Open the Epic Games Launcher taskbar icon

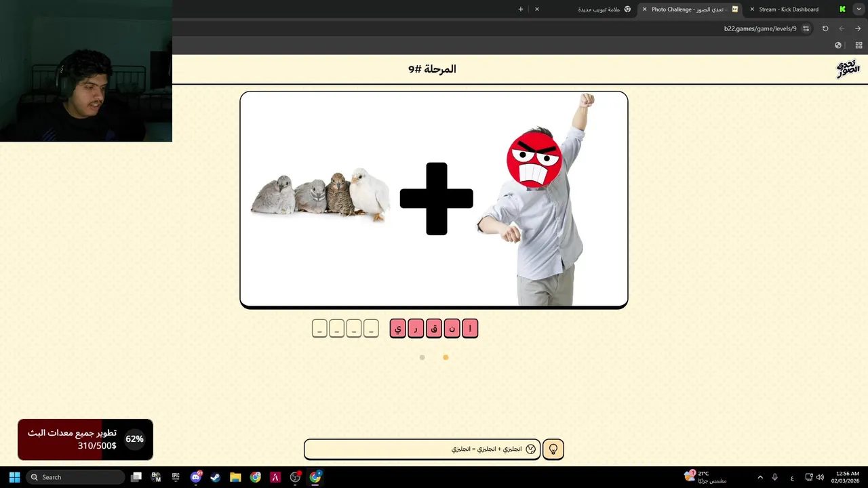point(176,477)
